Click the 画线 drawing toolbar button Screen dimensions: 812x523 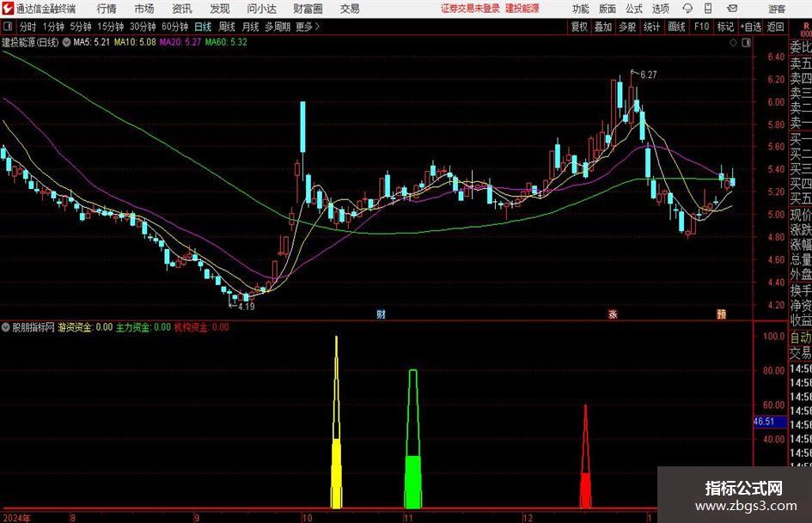(x=676, y=27)
